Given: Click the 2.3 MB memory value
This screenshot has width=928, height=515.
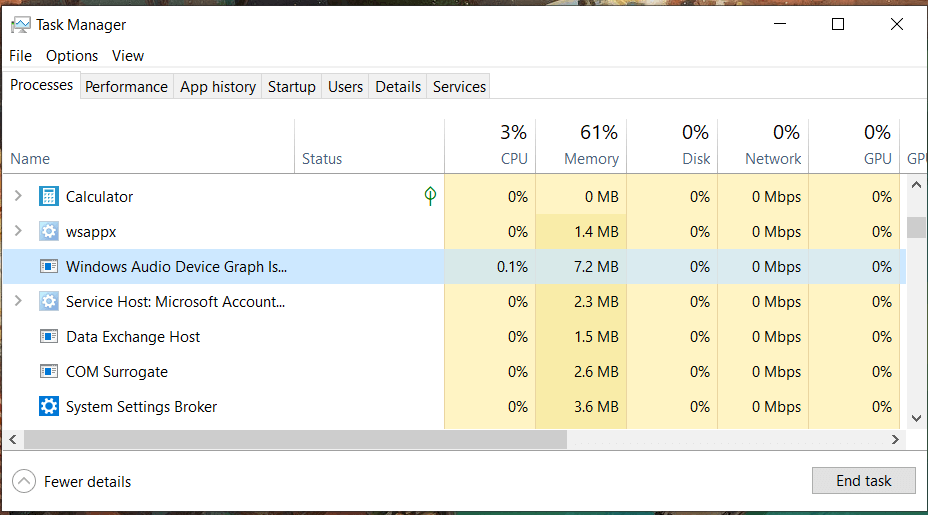Looking at the screenshot, I should point(596,302).
